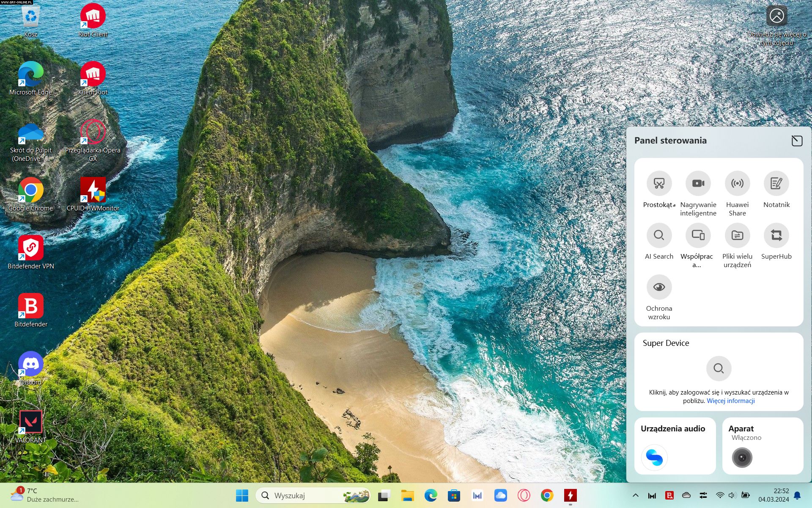
Task: Click the Więcej informacji link
Action: (x=730, y=401)
